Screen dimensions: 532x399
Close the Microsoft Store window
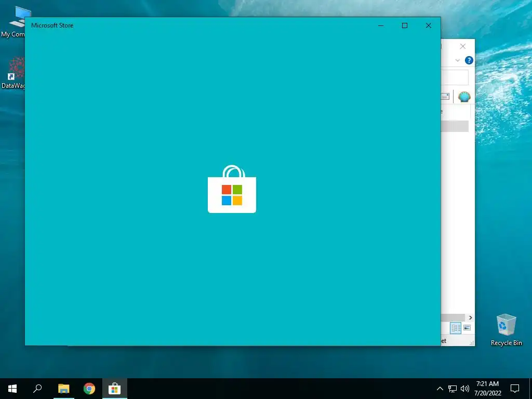coord(429,25)
